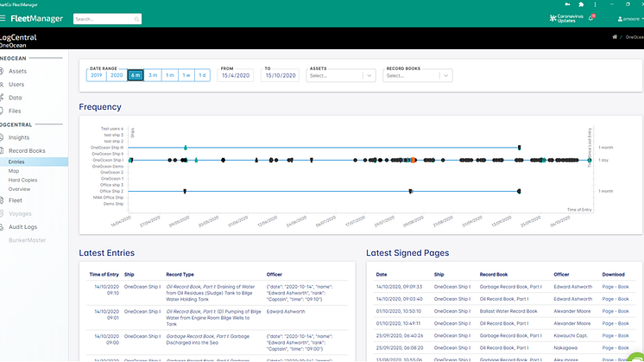Download Page for Ballast Water Record Book row
644x362 pixels.
tap(608, 312)
